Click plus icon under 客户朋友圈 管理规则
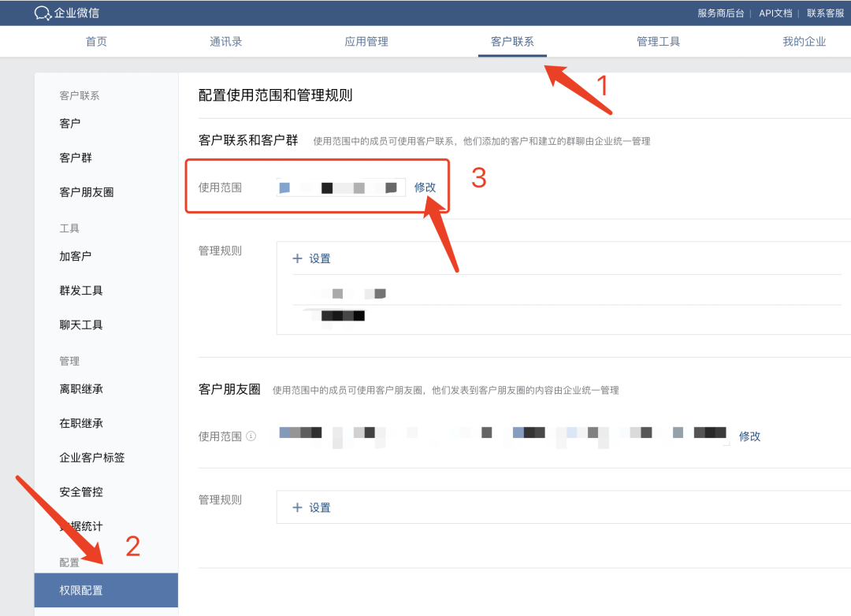Image resolution: width=851 pixels, height=616 pixels. coord(297,507)
